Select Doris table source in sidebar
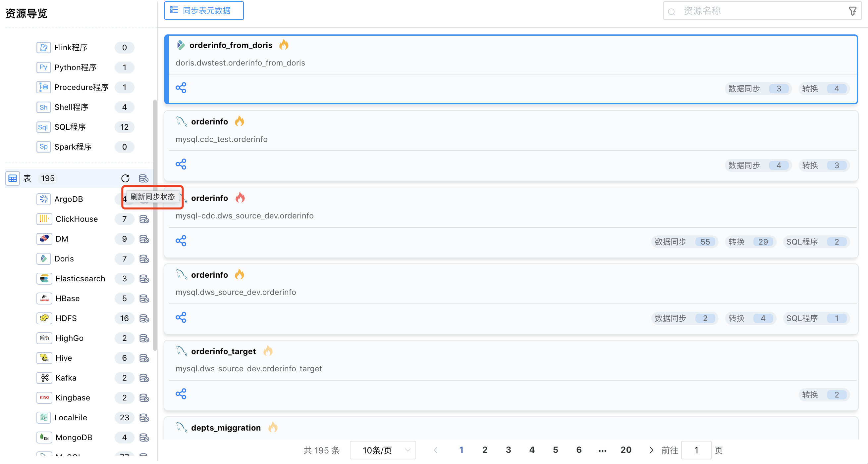868x464 pixels. pos(64,258)
